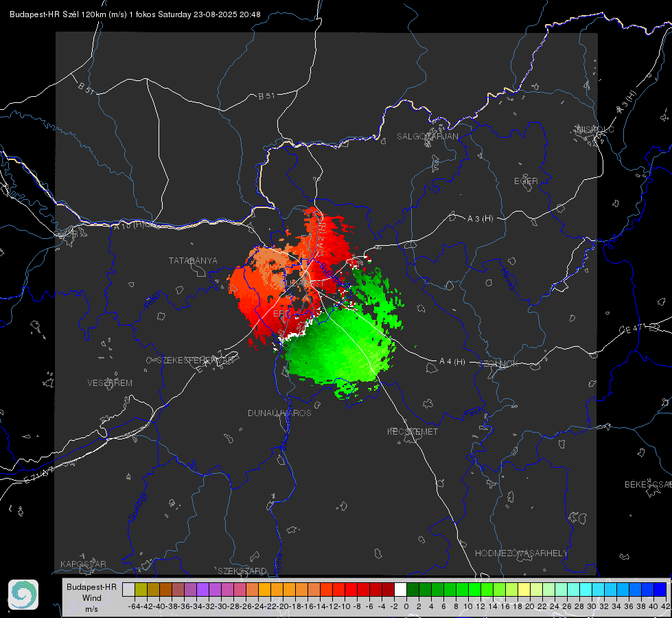
Task: Click the blue Pest county label
Action: point(472,413)
